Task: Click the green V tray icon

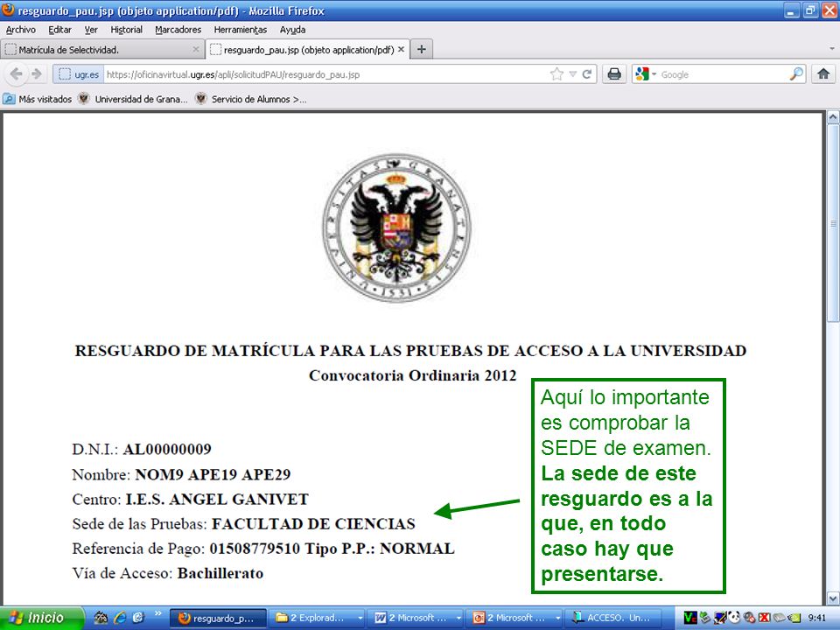Action: coord(690,618)
